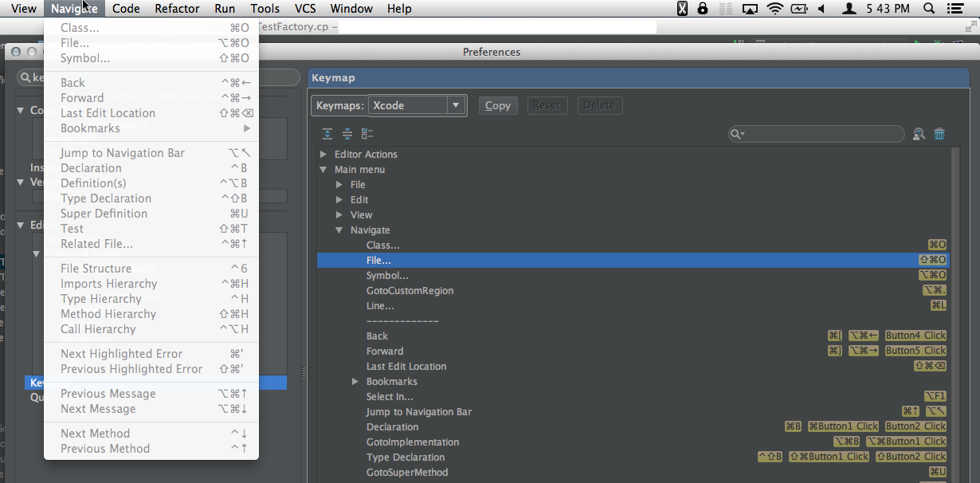Choose Last Edit Location in Navigate menu
This screenshot has width=980, height=483.
point(151,113)
